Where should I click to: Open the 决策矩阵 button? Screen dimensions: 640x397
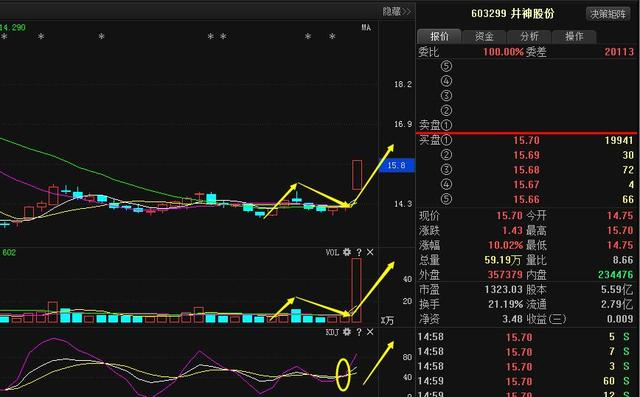pyautogui.click(x=608, y=14)
